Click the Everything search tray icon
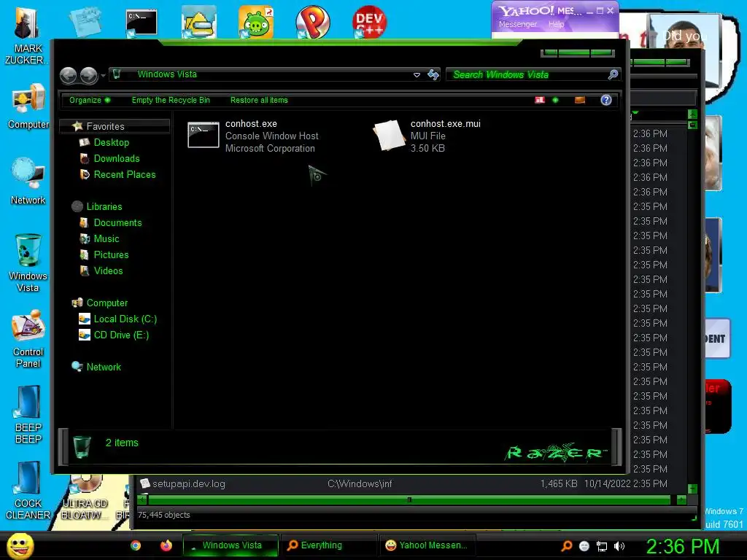The width and height of the screenshot is (747, 560). point(567,546)
